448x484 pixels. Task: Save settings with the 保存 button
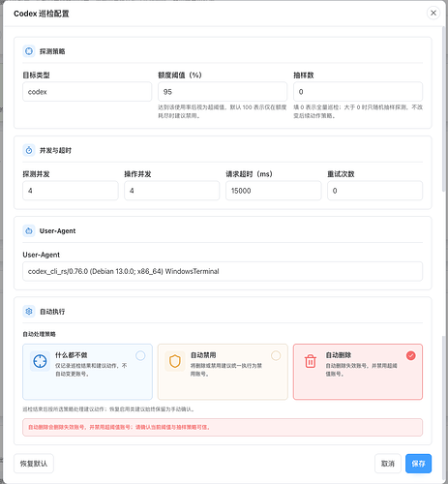(418, 464)
